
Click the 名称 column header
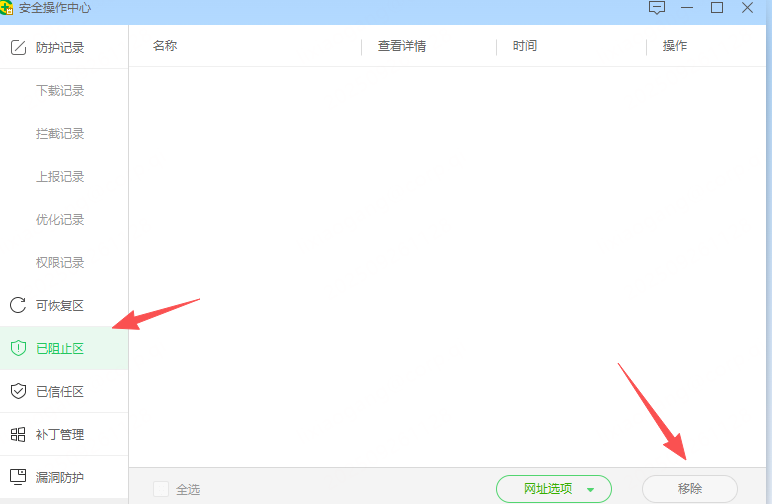tap(164, 46)
